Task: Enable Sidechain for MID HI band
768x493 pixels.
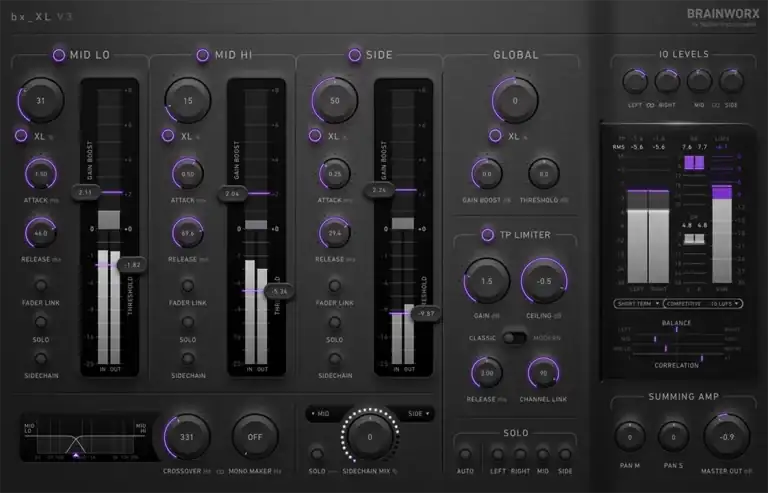Action: click(188, 358)
